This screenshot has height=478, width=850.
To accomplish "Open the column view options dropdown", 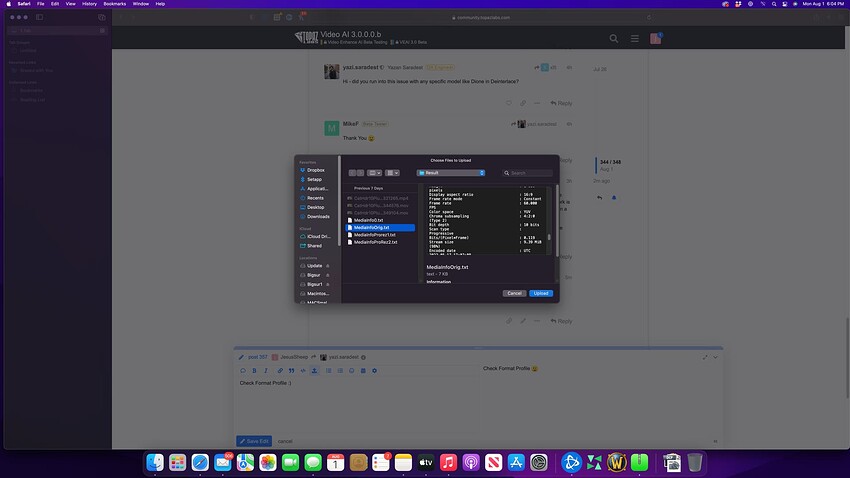I will [374, 173].
